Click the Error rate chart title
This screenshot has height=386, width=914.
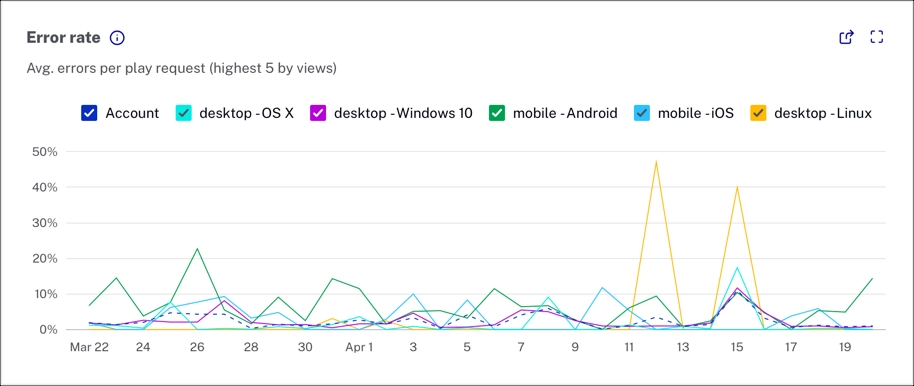click(x=64, y=38)
